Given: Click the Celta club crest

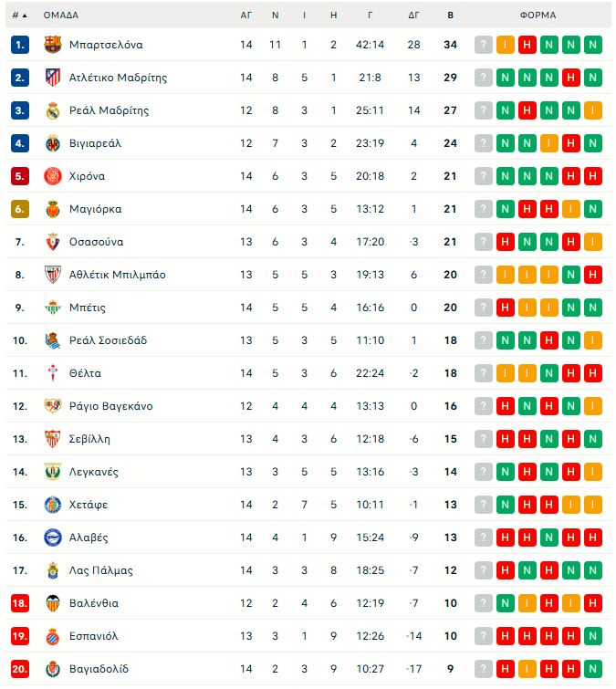Looking at the screenshot, I should point(52,373).
